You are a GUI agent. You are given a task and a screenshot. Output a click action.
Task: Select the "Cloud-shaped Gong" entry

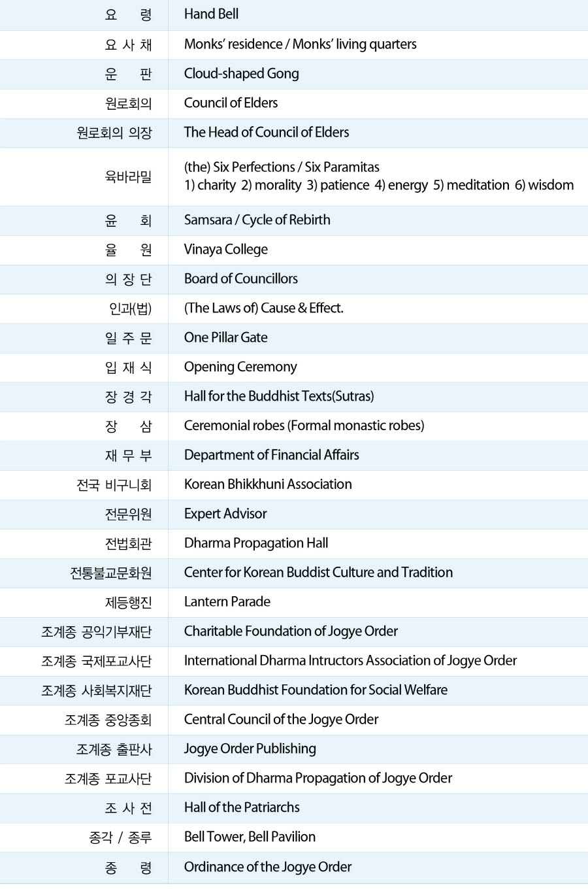click(241, 74)
